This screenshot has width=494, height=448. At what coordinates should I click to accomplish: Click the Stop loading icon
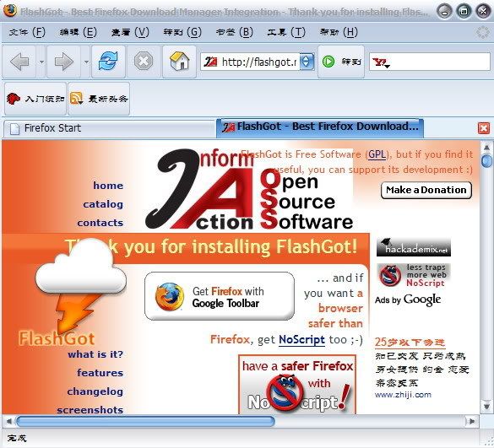coord(144,61)
